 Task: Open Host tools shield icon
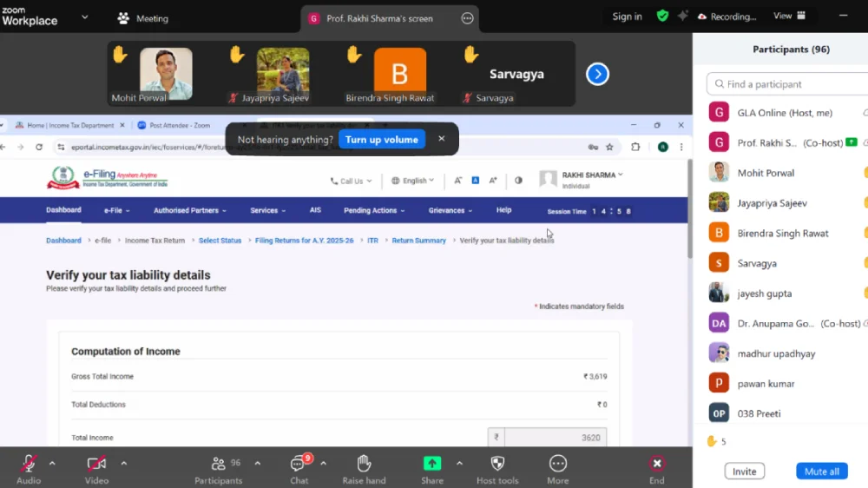(x=497, y=464)
